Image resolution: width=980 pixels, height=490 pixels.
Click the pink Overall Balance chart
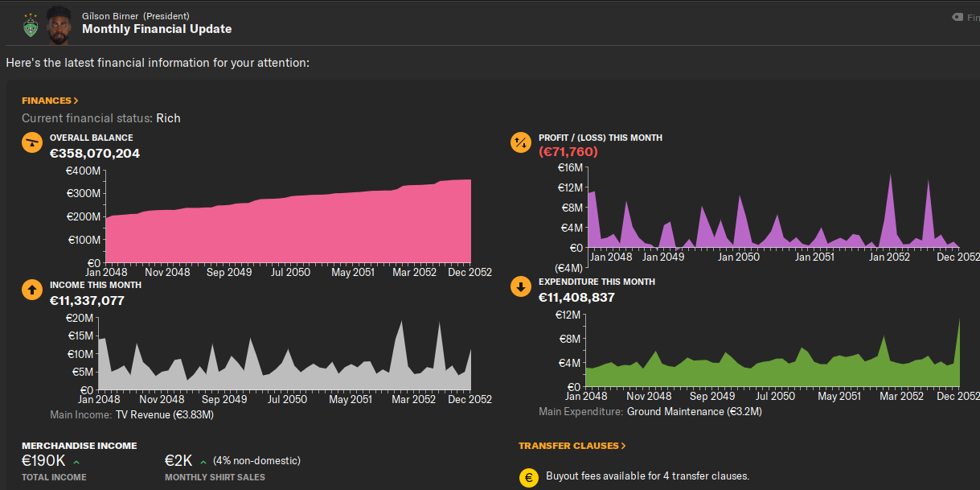[x=288, y=221]
